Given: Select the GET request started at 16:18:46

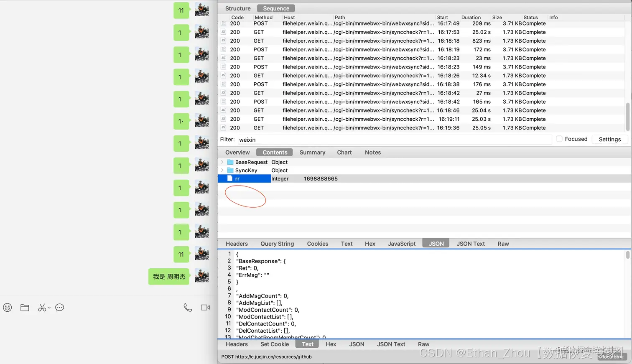Looking at the screenshot, I should pyautogui.click(x=422, y=110).
